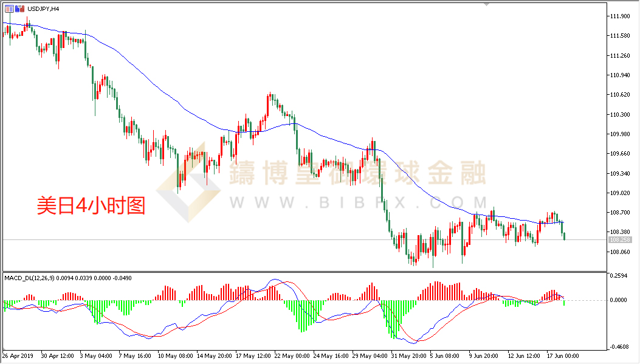Click the 22 May 00:00 time label
This screenshot has height=364, width=640.
click(293, 355)
